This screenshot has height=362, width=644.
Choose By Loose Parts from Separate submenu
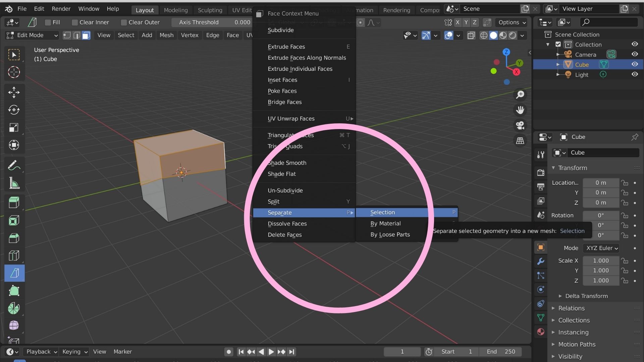click(390, 235)
